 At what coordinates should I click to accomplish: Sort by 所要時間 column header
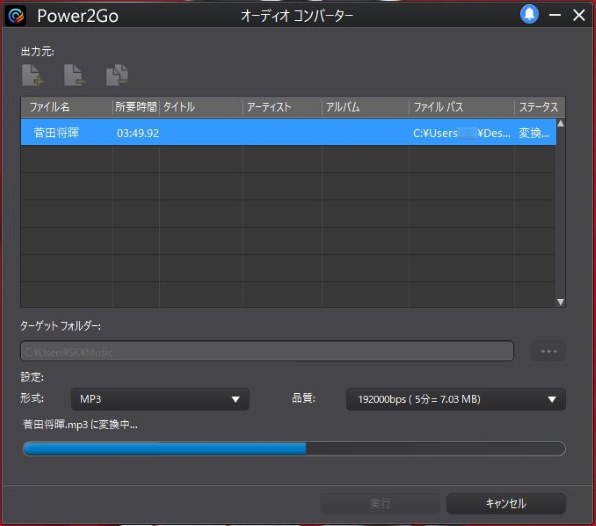(136, 107)
